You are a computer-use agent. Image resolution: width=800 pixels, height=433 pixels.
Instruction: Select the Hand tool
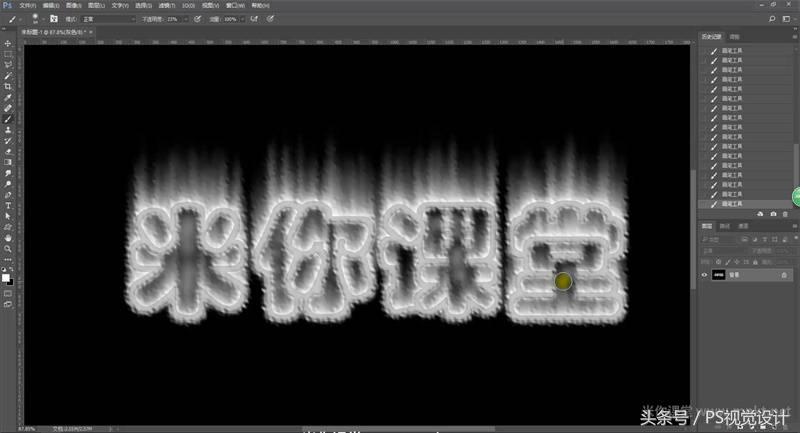pos(8,238)
